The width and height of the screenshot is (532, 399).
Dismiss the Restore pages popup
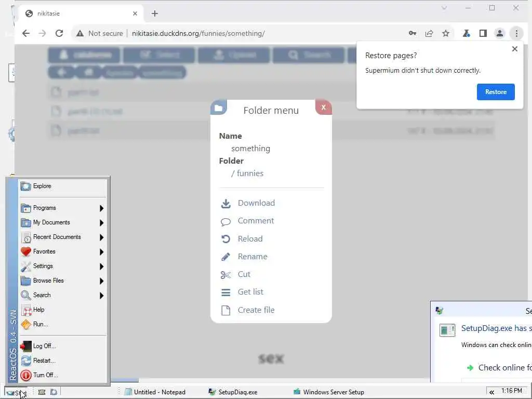click(514, 49)
